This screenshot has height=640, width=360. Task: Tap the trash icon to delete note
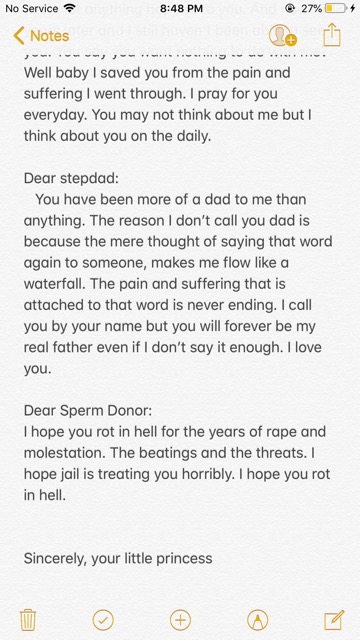tap(28, 620)
